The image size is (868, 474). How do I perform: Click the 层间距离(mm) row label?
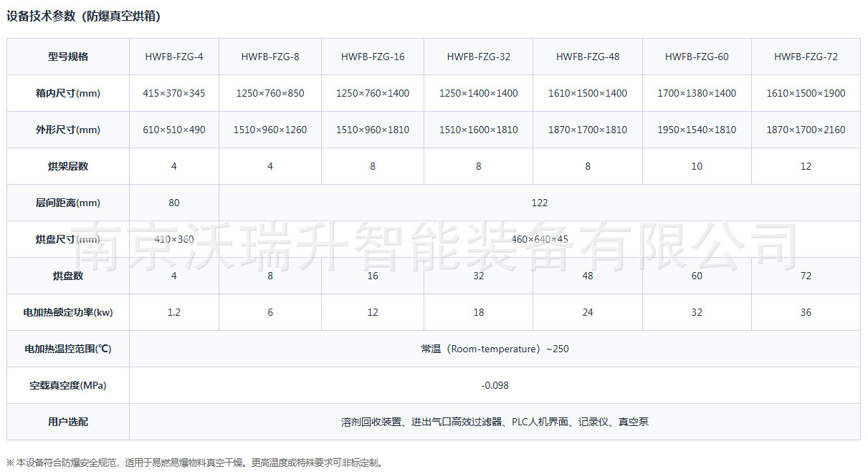click(x=68, y=203)
